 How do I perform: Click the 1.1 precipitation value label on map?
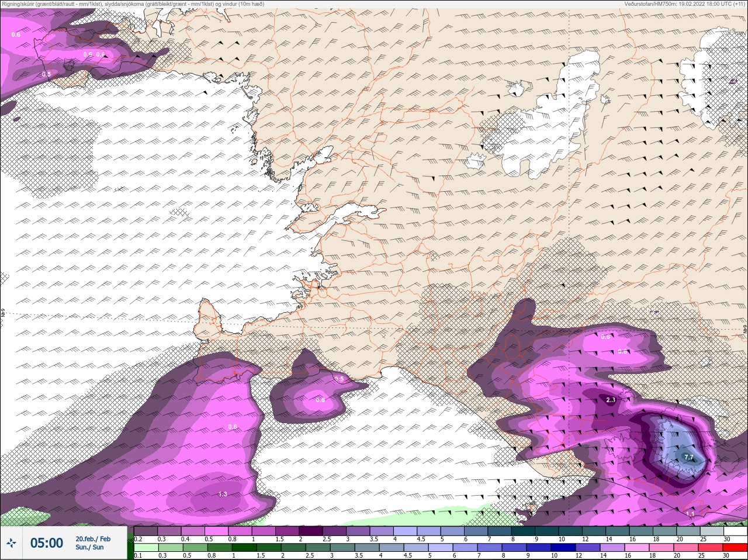tap(690, 514)
